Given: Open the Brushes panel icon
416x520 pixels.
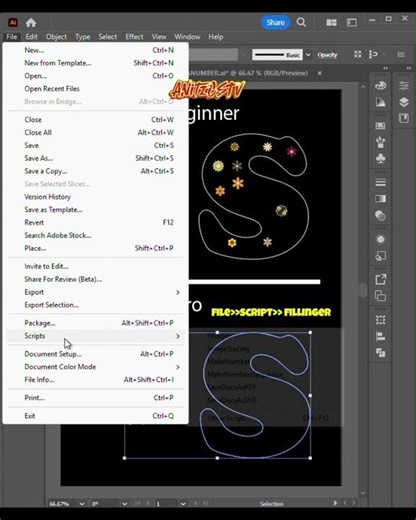Looking at the screenshot, I should coord(380,142).
